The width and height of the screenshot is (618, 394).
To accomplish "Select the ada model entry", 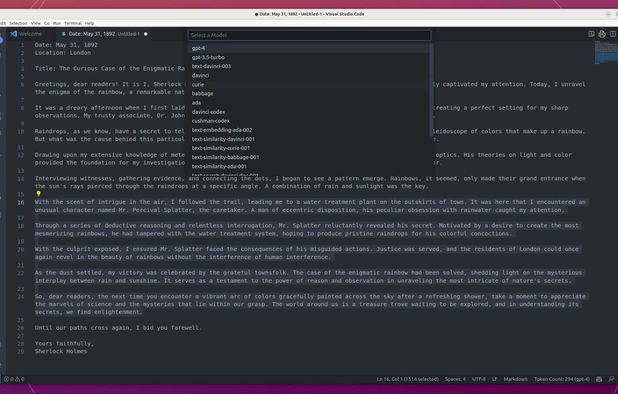I will (x=309, y=102).
